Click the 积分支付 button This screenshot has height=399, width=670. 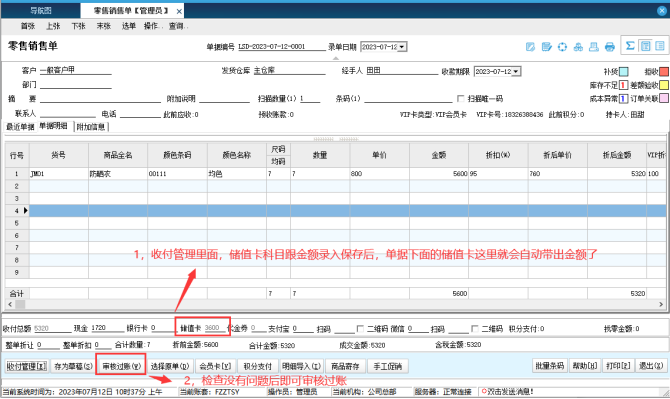[x=257, y=366]
